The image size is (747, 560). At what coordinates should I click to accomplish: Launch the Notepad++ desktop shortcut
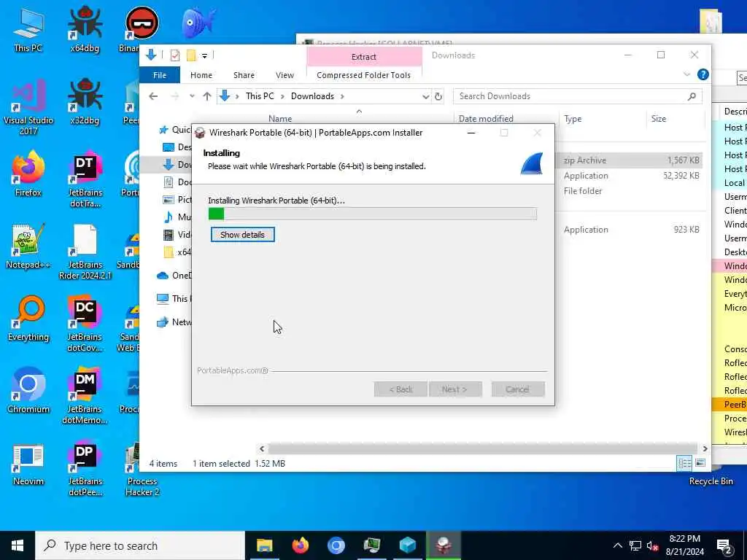(28, 246)
